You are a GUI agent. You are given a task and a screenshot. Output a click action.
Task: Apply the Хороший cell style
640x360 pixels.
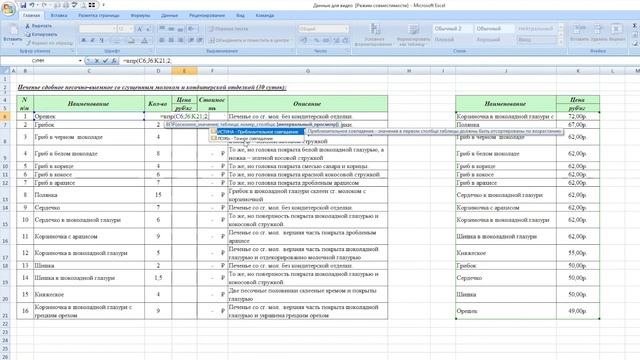(x=494, y=40)
